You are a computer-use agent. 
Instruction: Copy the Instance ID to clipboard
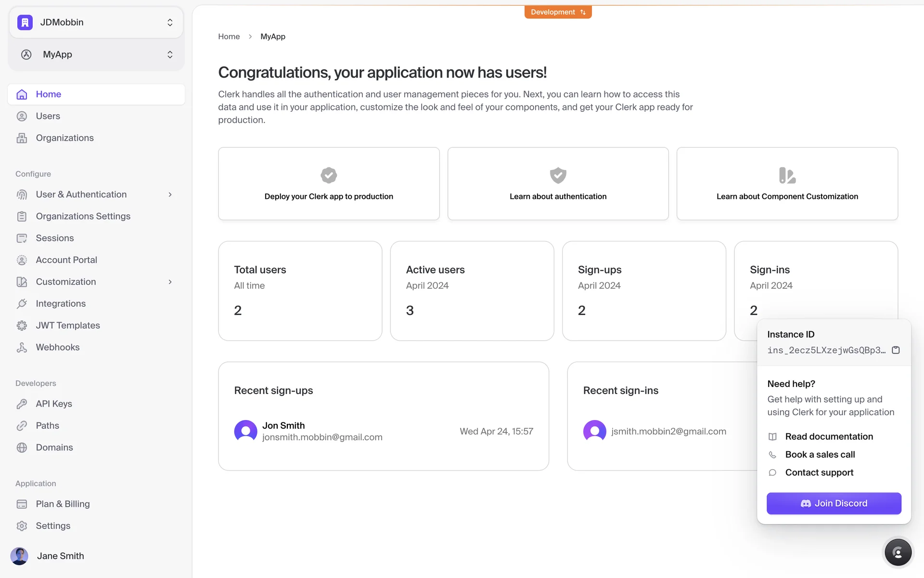pyautogui.click(x=896, y=350)
